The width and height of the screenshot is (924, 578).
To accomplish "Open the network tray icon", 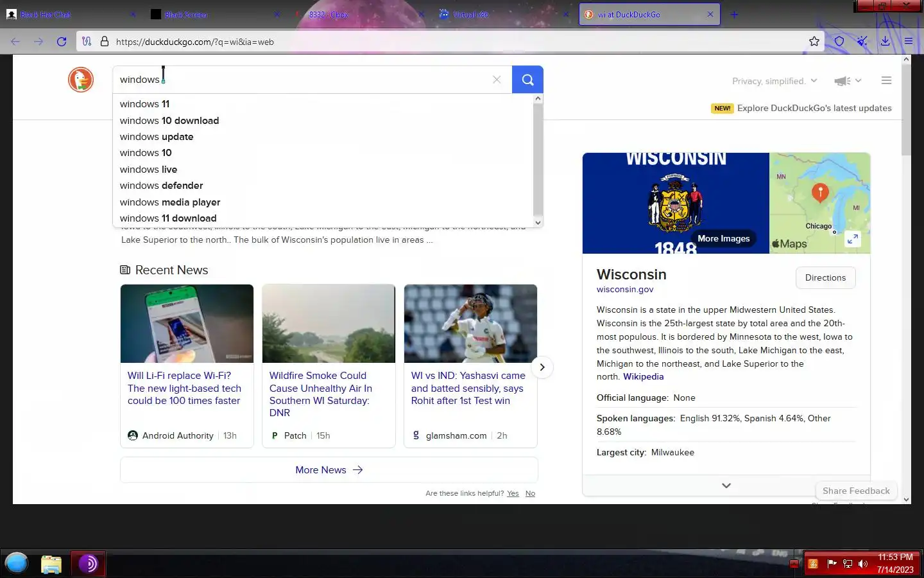I will click(x=847, y=564).
